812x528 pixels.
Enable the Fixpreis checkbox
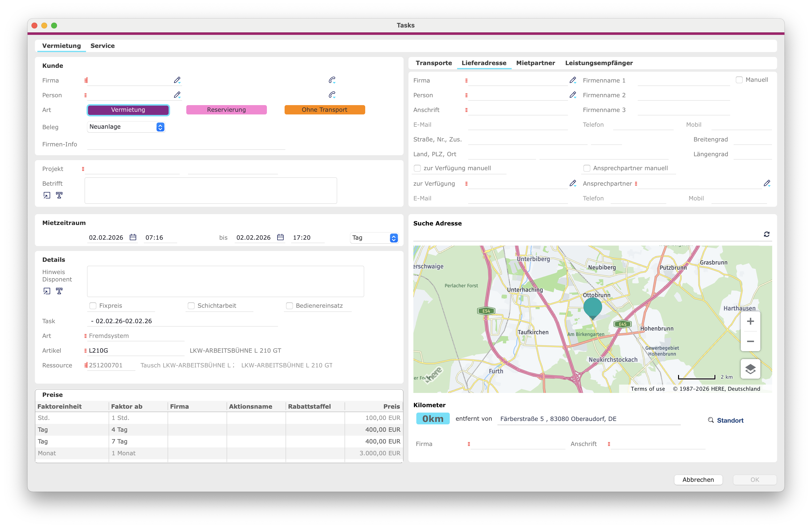tap(93, 306)
